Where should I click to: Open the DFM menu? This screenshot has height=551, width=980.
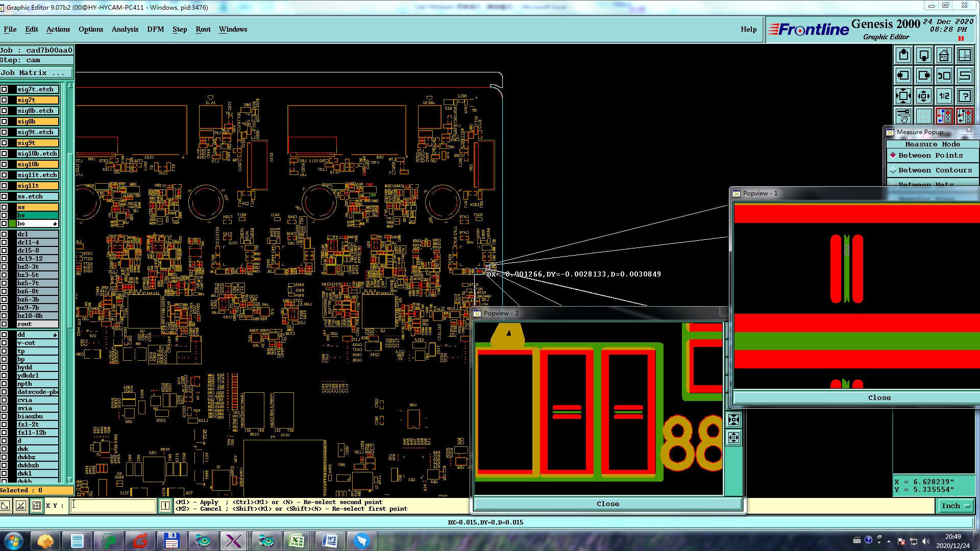(155, 29)
